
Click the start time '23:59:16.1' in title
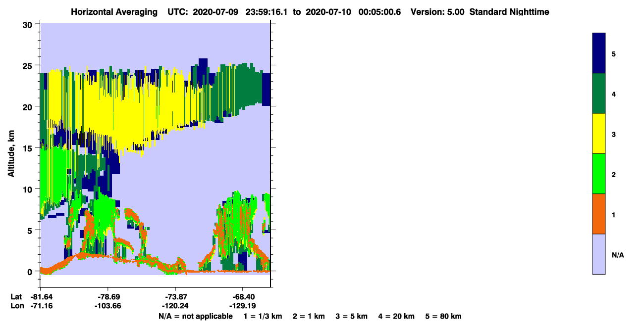pyautogui.click(x=266, y=12)
